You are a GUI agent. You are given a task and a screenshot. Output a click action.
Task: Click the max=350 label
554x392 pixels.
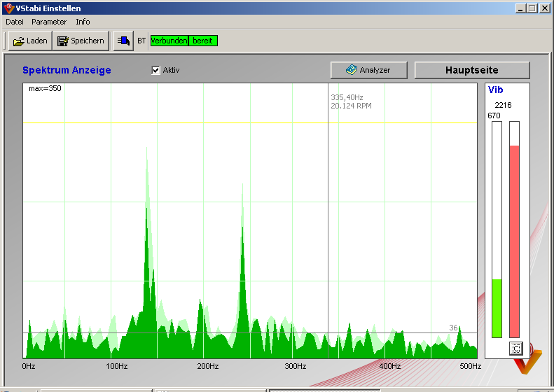(45, 88)
